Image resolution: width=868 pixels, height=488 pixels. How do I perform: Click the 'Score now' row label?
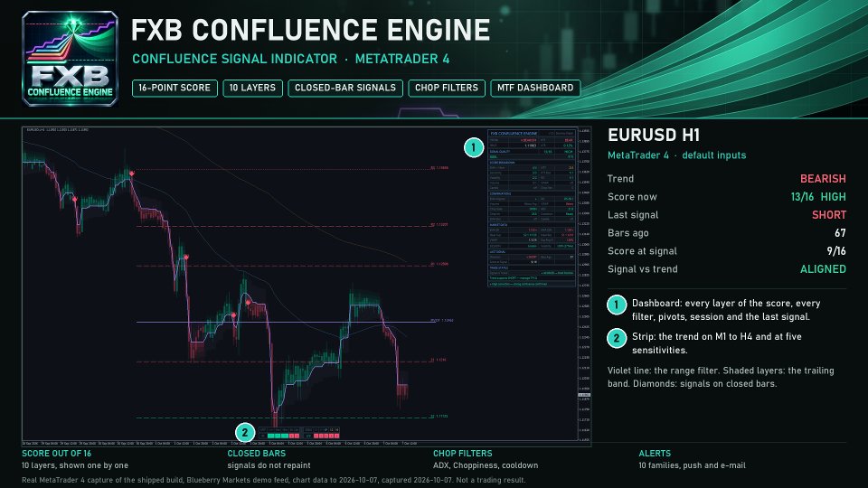tap(632, 197)
